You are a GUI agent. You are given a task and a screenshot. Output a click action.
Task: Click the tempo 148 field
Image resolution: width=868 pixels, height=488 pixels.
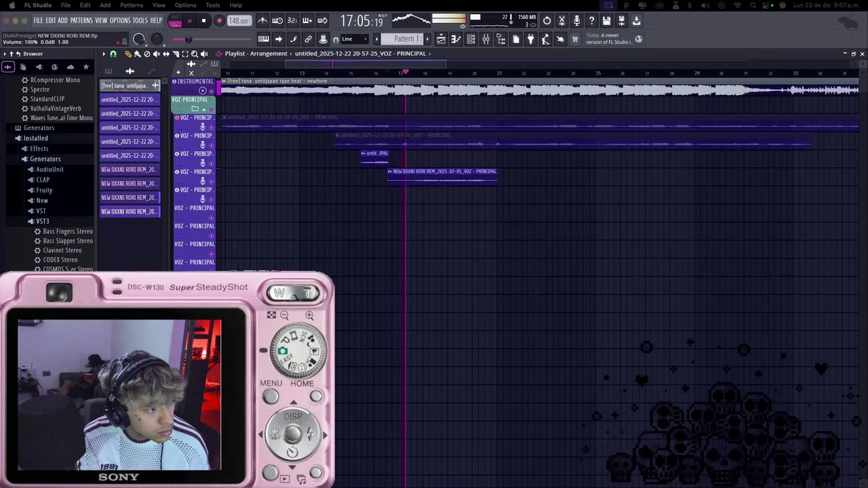click(x=239, y=21)
